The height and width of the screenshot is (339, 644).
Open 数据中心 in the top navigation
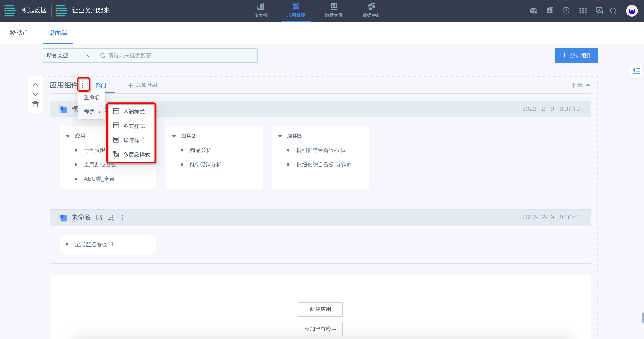(371, 11)
